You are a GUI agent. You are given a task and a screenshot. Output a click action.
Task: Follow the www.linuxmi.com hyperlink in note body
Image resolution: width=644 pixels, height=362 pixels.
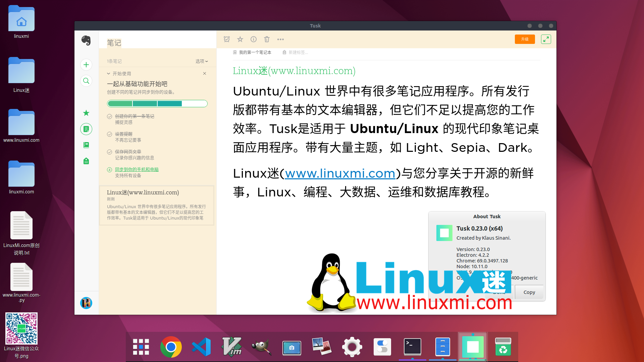click(x=340, y=173)
